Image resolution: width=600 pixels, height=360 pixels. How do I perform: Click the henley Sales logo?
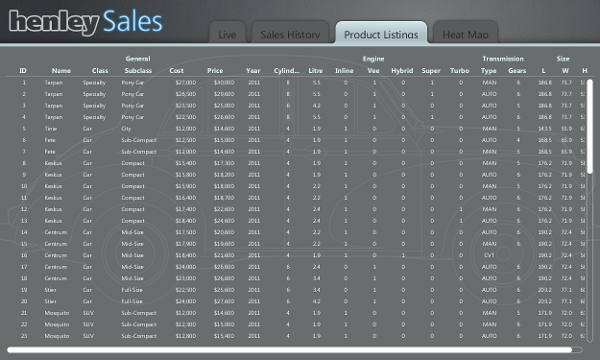click(86, 22)
